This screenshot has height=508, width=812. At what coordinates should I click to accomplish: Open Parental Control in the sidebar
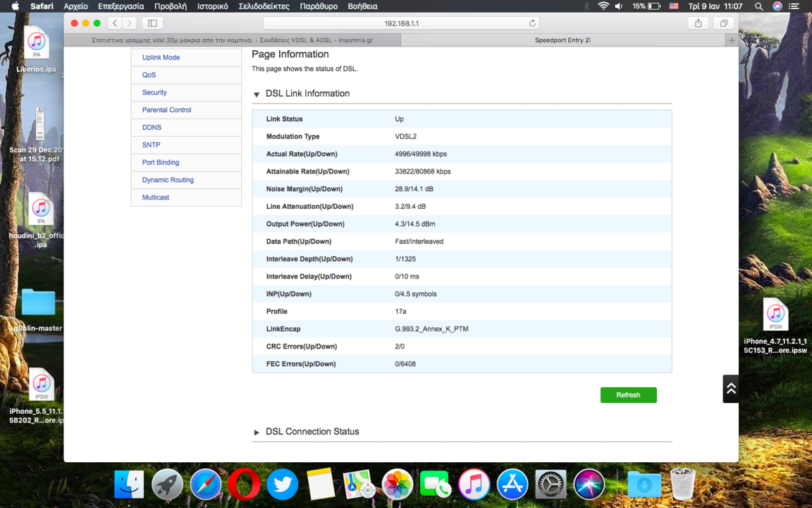[167, 110]
